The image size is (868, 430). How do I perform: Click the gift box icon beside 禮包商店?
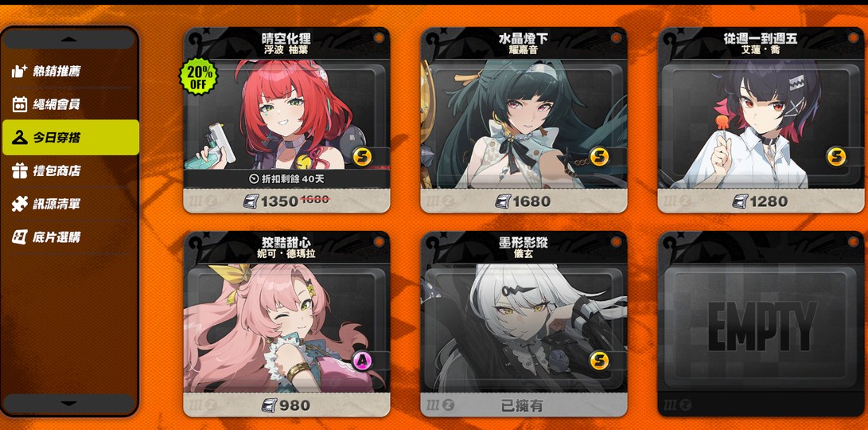(19, 170)
